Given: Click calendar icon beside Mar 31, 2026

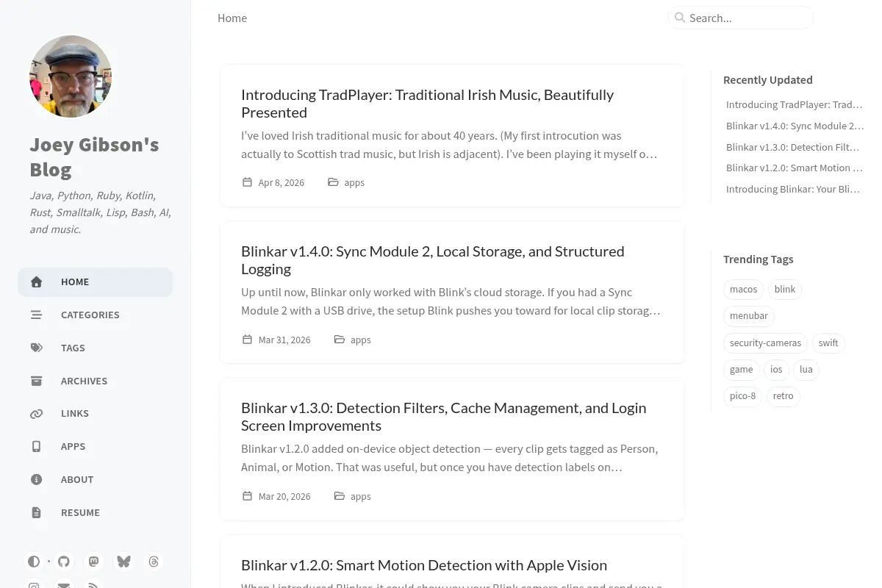Looking at the screenshot, I should click(x=247, y=339).
